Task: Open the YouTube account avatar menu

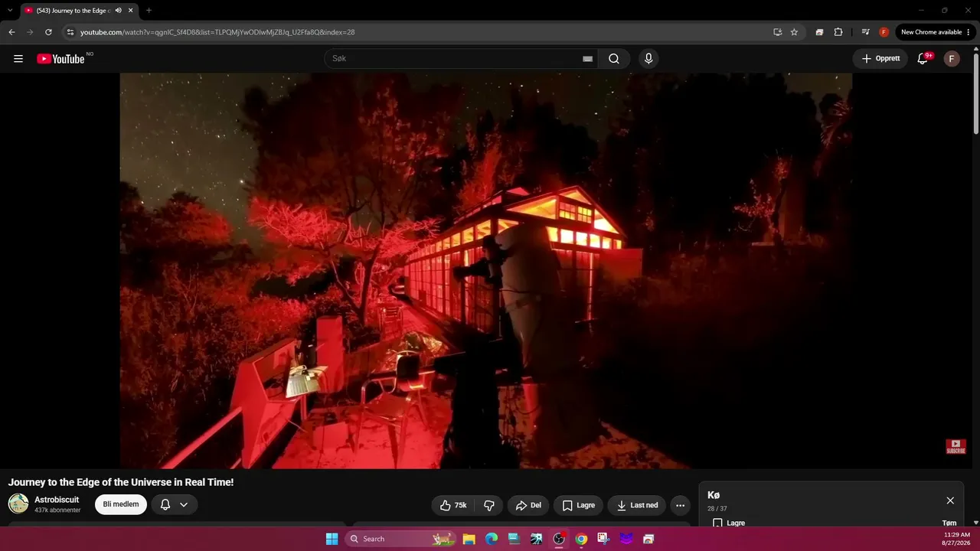Action: [x=952, y=59]
